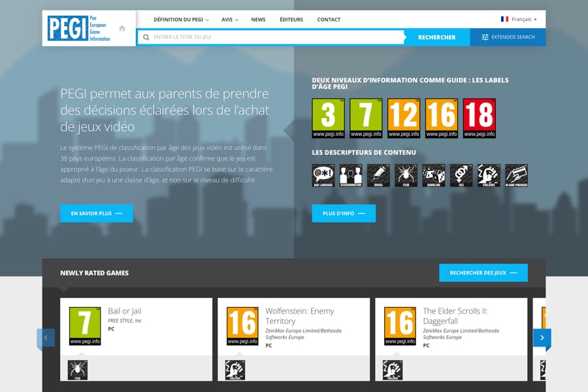Select the In-Game Purchases descriptor icon

[x=516, y=175]
